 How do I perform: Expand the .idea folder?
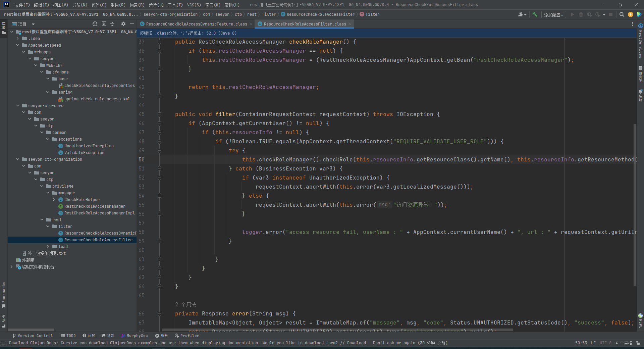17,39
